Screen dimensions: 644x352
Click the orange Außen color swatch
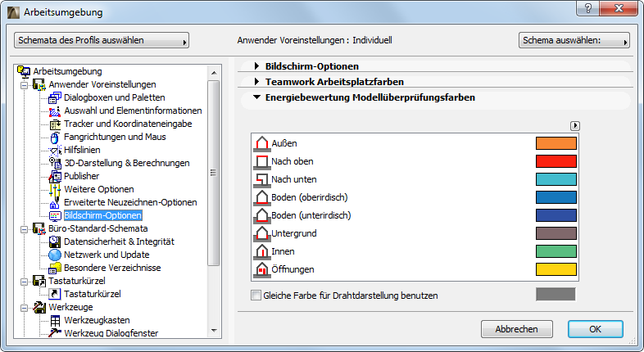click(x=556, y=142)
